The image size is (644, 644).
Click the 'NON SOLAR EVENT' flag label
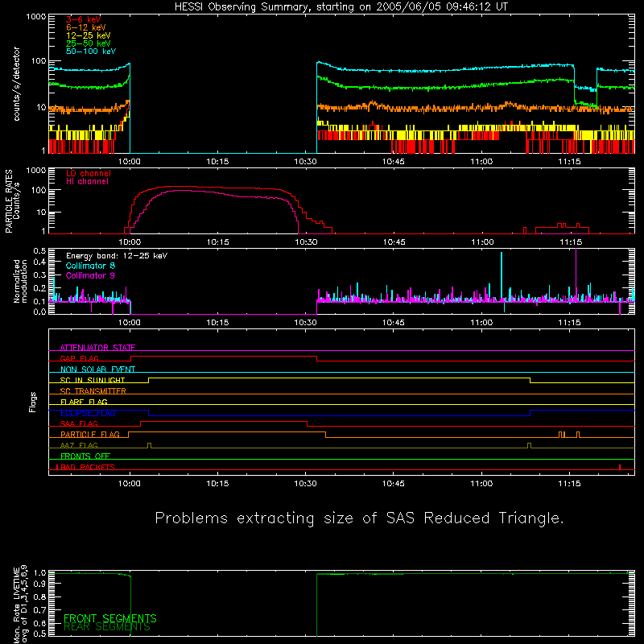coord(97,369)
